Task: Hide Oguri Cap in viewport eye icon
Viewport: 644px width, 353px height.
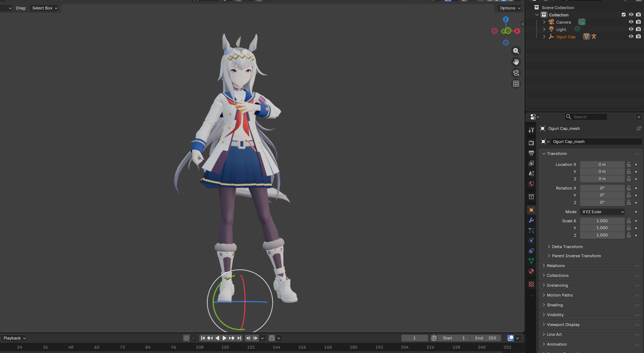Action: tap(631, 36)
